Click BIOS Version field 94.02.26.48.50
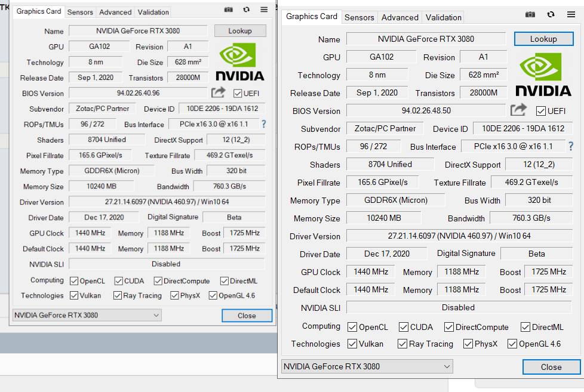 (x=426, y=110)
